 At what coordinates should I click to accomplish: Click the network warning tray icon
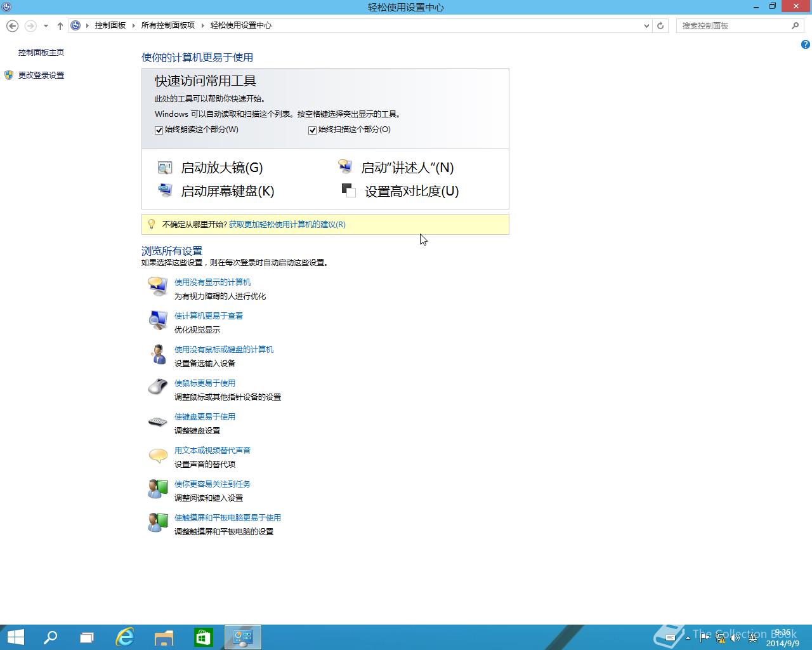pos(720,638)
